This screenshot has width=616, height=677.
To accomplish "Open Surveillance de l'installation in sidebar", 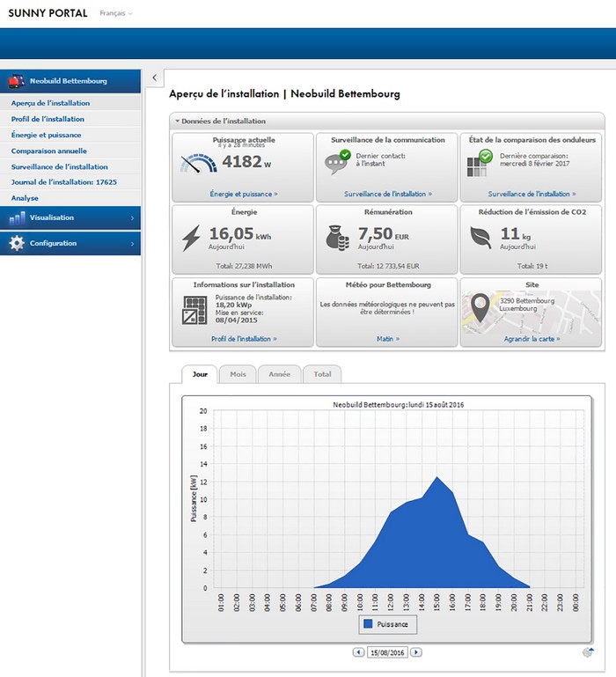I will (70, 166).
